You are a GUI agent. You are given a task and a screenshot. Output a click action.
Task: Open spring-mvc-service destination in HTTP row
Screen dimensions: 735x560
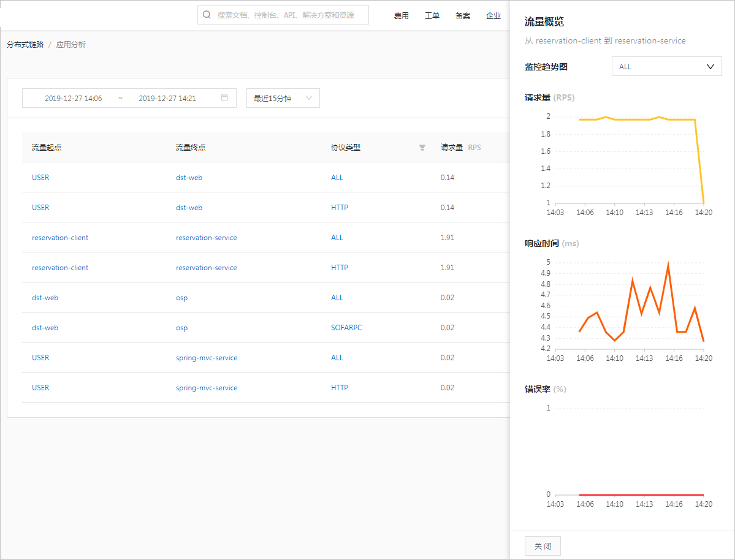coord(207,388)
